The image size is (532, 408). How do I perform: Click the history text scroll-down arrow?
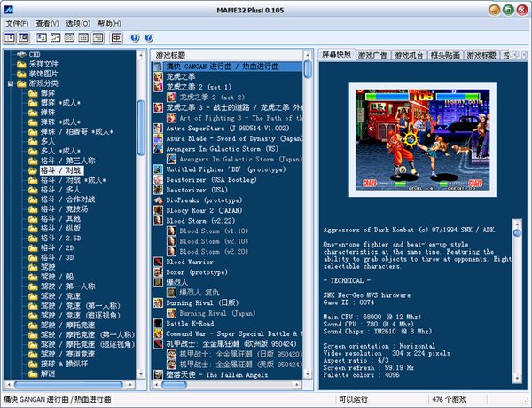(517, 378)
